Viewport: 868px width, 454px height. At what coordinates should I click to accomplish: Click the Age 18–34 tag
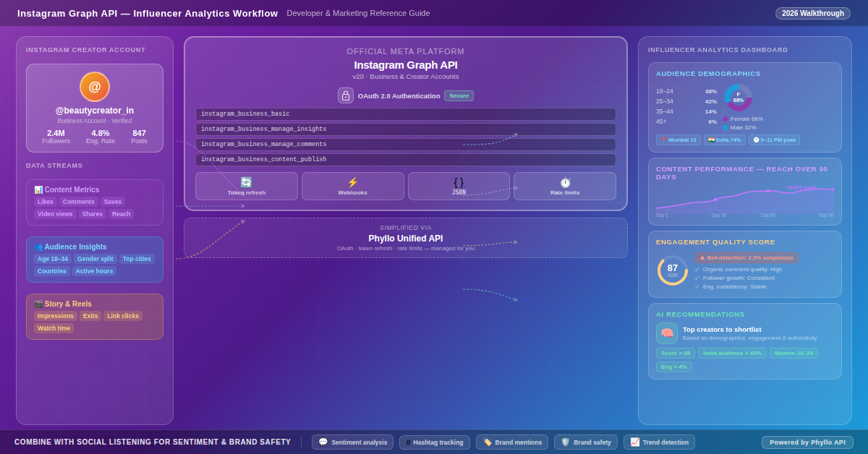[x=53, y=259]
